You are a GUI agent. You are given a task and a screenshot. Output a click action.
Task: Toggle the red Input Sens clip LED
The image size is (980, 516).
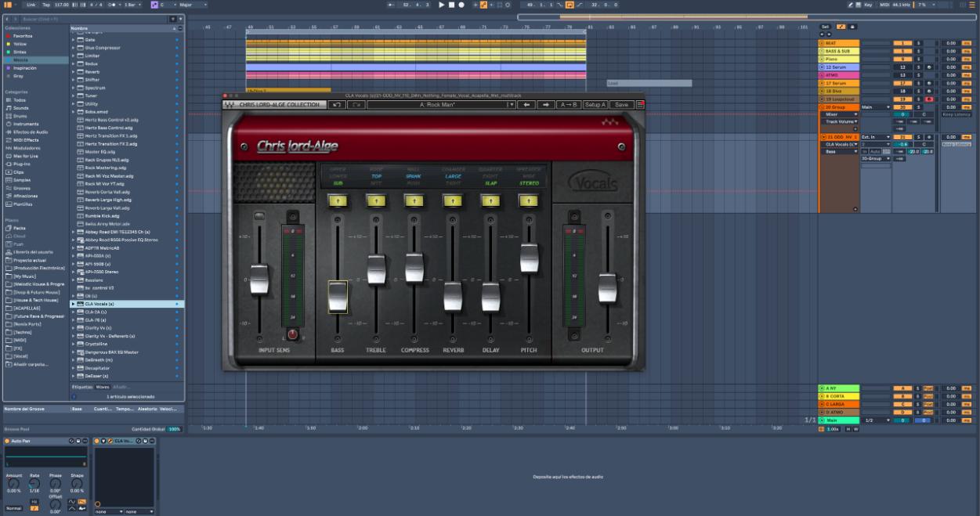294,334
